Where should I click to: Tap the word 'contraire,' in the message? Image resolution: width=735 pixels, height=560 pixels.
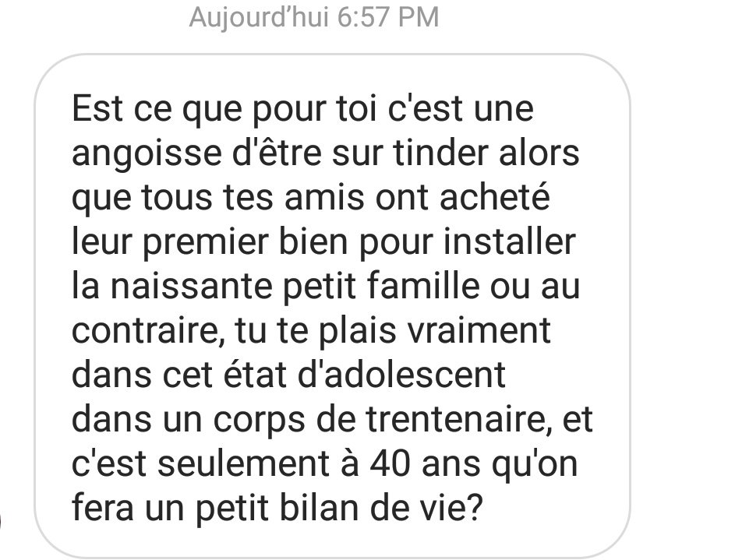(x=148, y=330)
